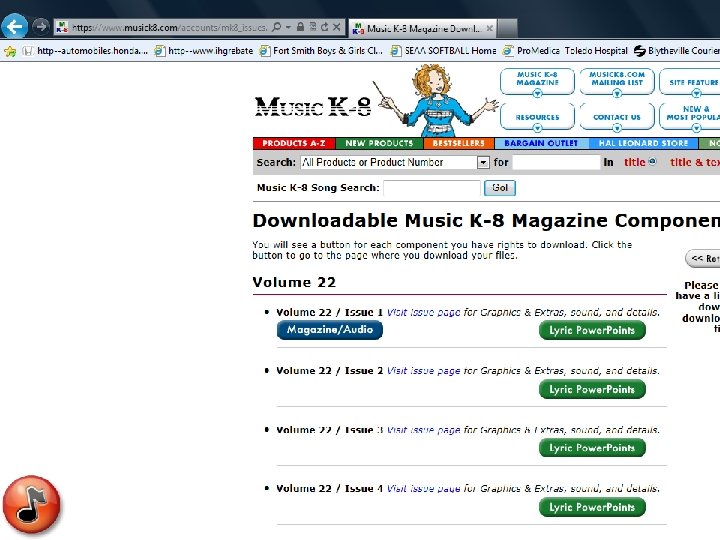Screen dimensions: 720x540
Task: Select the Products A-Z tab
Action: click(x=294, y=143)
